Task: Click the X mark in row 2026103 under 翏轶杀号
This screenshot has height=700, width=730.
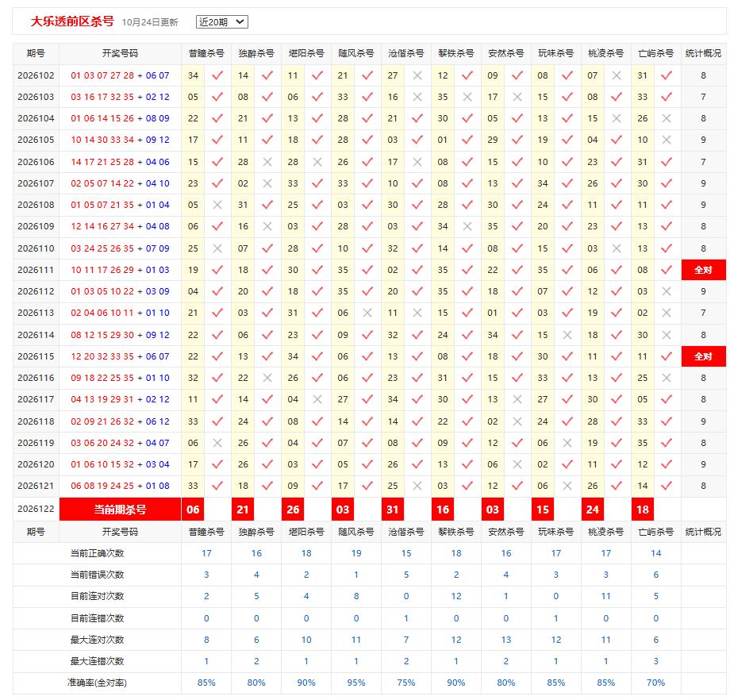Action: click(467, 97)
